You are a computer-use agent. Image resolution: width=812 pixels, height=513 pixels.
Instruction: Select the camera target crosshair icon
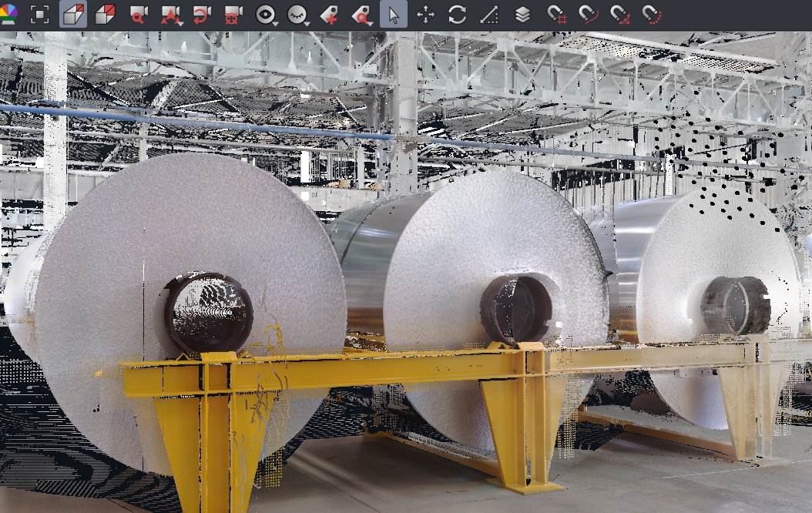coord(233,15)
